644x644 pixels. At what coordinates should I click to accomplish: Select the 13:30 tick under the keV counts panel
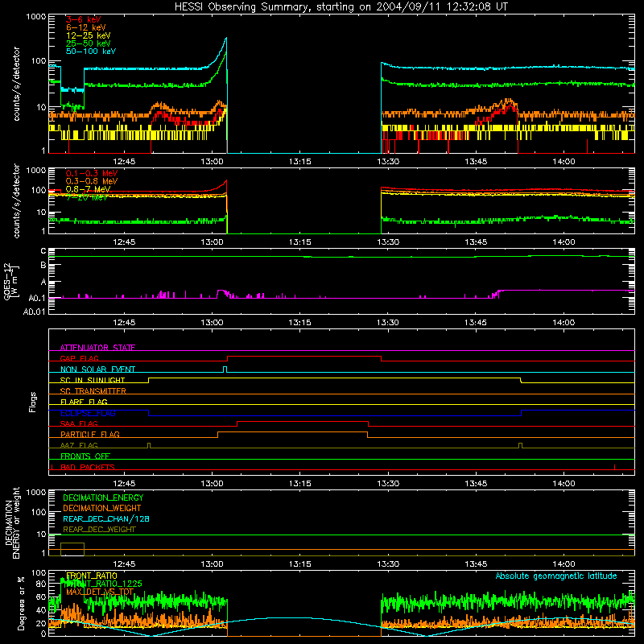pos(388,162)
